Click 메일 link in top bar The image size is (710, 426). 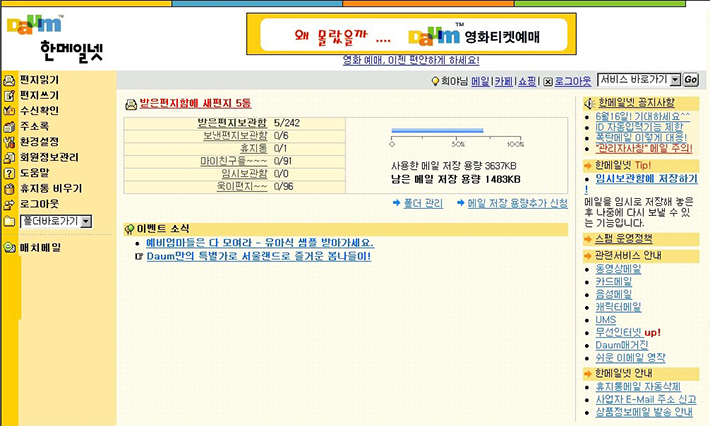pyautogui.click(x=480, y=81)
